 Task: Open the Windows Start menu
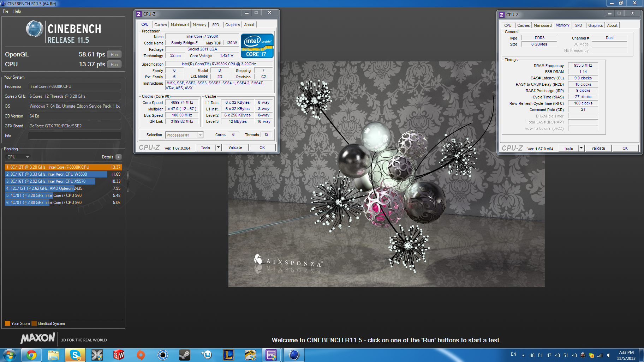point(10,355)
